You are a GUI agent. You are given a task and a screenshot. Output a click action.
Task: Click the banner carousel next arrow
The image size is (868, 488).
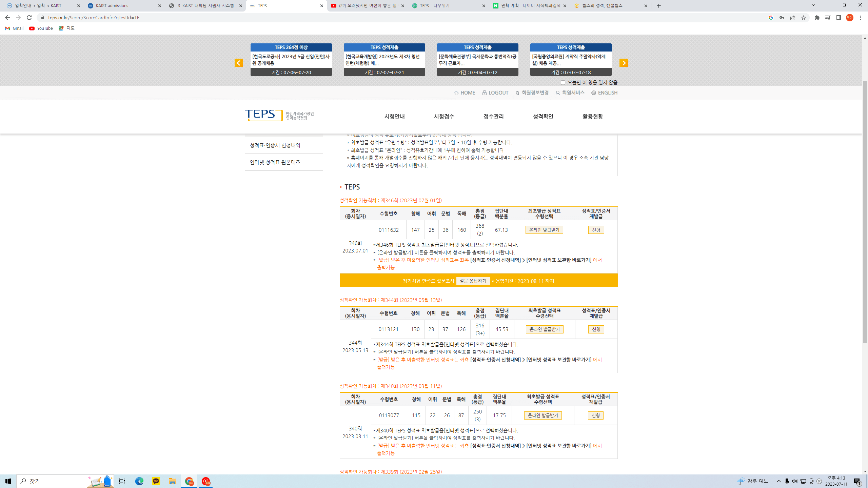point(624,63)
